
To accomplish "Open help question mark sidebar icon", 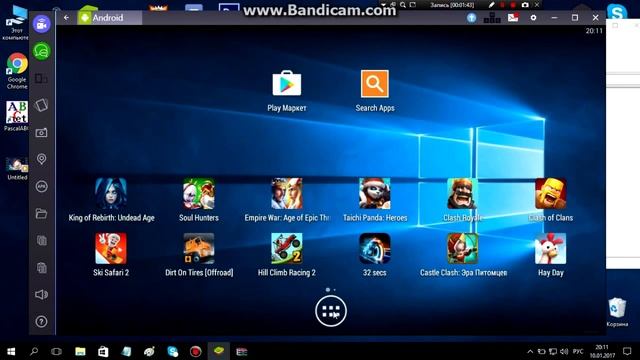I will (42, 322).
